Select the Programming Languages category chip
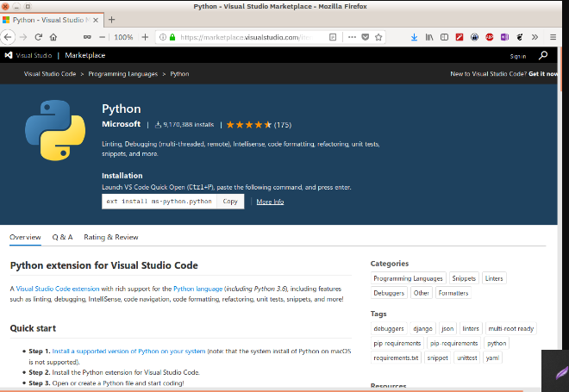Image resolution: width=569 pixels, height=392 pixels. click(x=409, y=278)
